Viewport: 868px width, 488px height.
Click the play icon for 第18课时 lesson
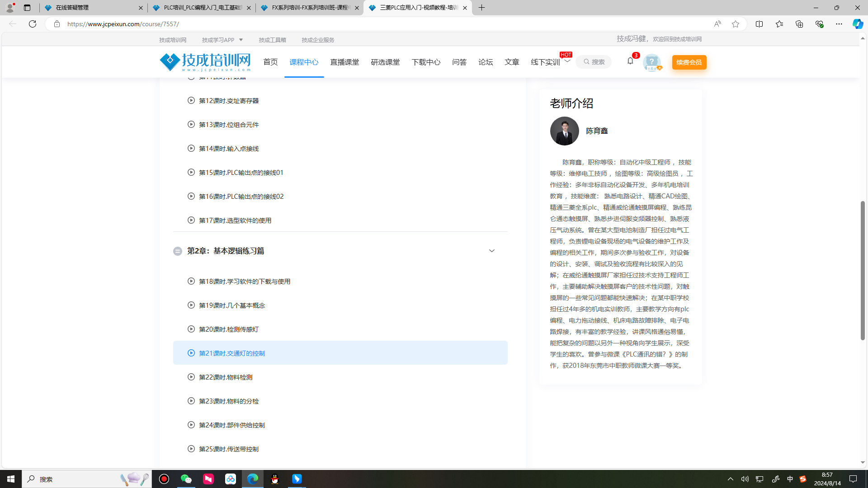click(x=191, y=281)
